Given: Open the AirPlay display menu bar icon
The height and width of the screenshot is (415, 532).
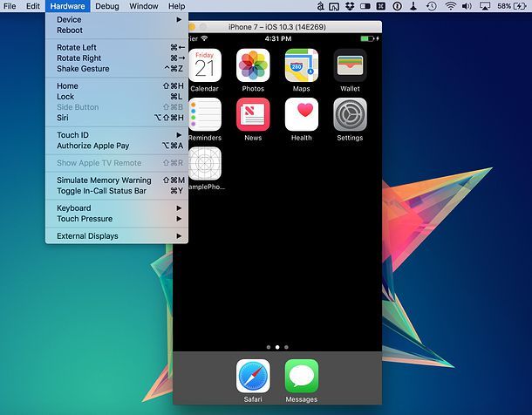Looking at the screenshot, I should tap(485, 6).
